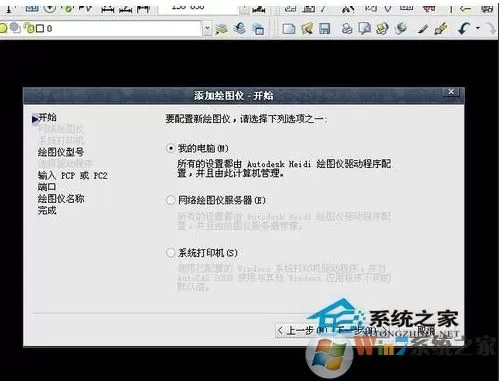Click the 上一步 (Back) button
The width and height of the screenshot is (503, 381).
303,330
